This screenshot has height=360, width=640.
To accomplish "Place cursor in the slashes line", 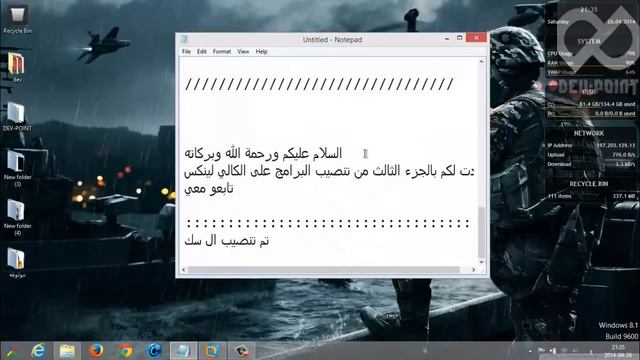I will pos(319,84).
